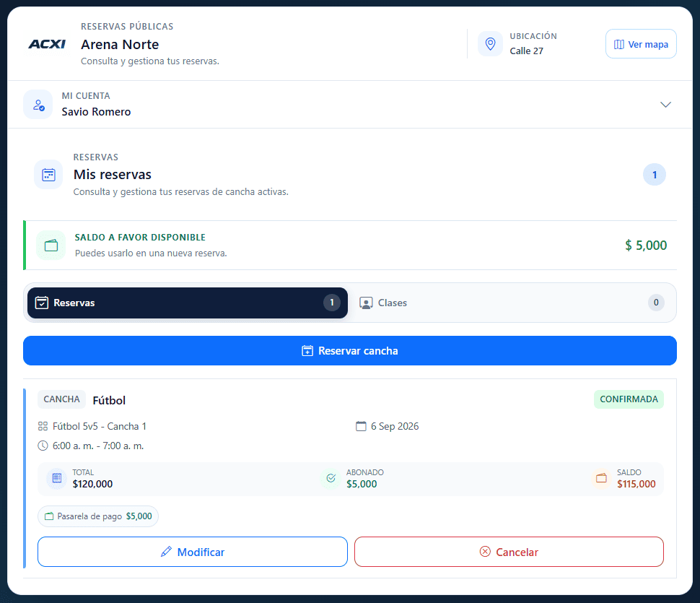Click the Modificar button
The width and height of the screenshot is (700, 603).
pos(193,552)
